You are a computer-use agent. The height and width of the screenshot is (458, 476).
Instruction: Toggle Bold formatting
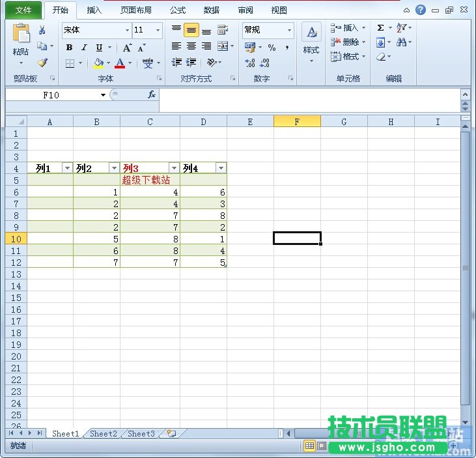point(70,48)
